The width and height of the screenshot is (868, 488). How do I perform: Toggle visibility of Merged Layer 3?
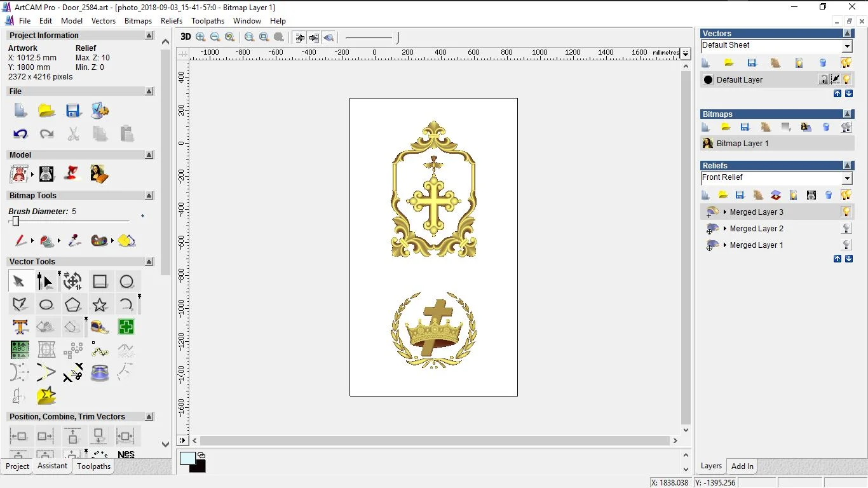click(846, 212)
